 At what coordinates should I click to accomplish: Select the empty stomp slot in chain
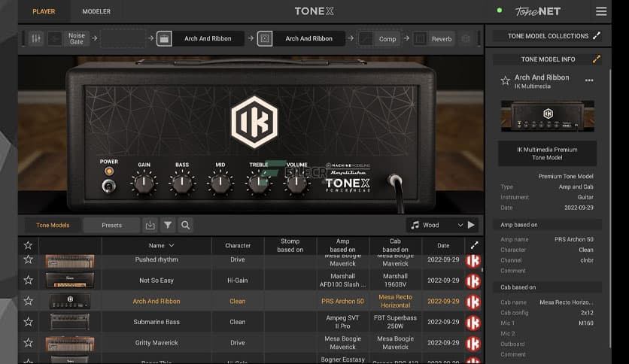[123, 38]
